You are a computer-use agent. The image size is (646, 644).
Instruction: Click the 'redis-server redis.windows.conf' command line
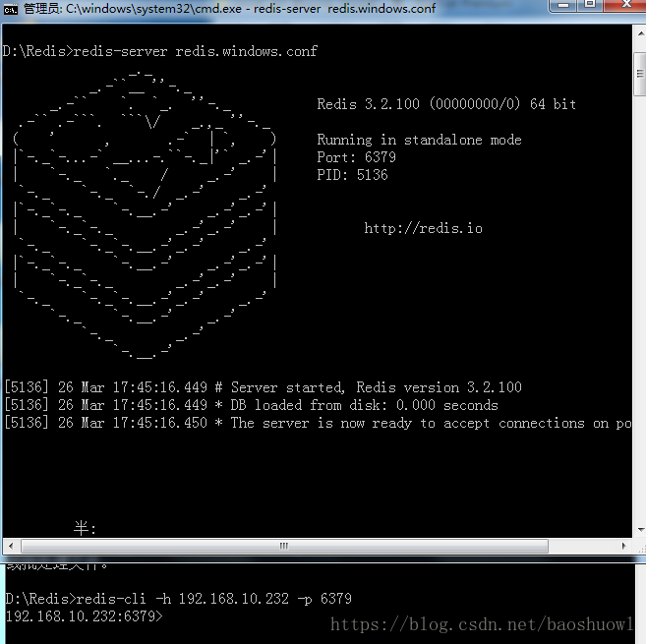(160, 51)
